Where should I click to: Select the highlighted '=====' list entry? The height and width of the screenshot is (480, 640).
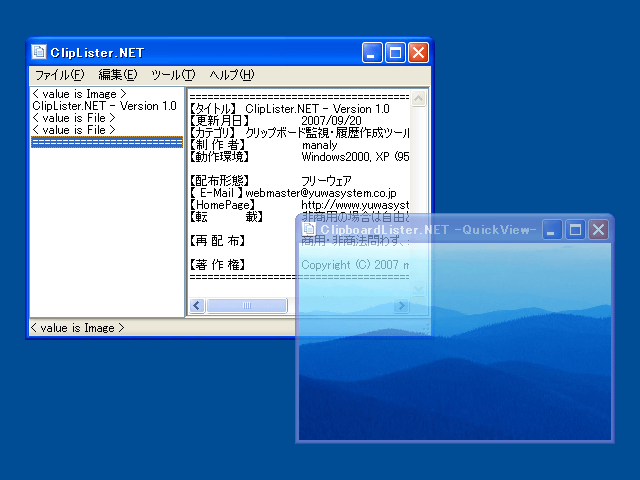pos(107,142)
